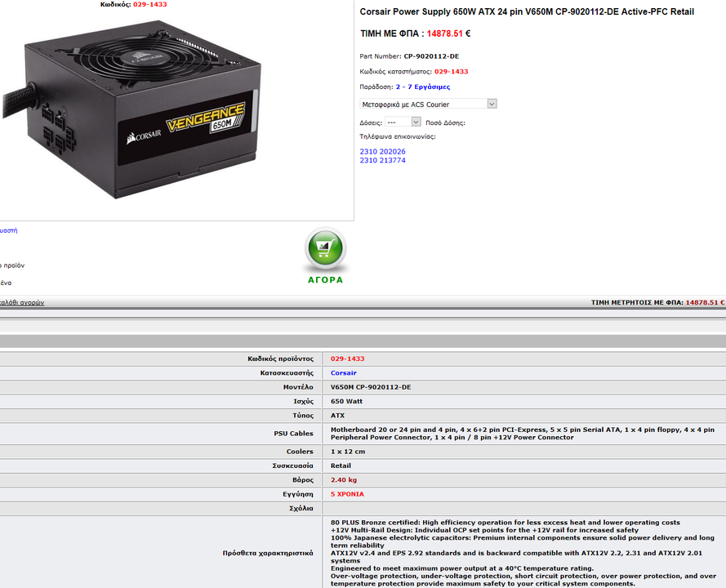Click the Retail packaging value
Screen dimensions: 726x588
click(341, 465)
